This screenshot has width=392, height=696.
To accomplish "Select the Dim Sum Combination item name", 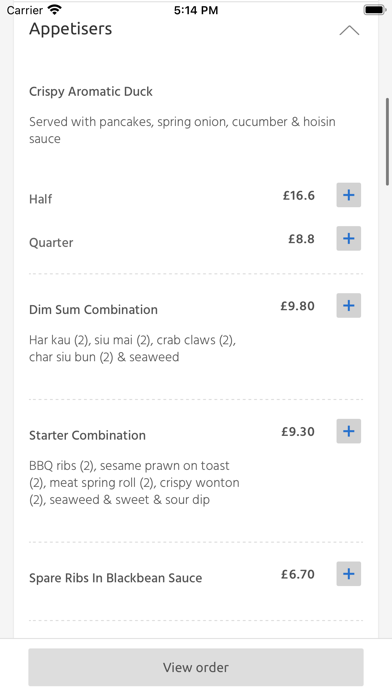I will point(93,309).
